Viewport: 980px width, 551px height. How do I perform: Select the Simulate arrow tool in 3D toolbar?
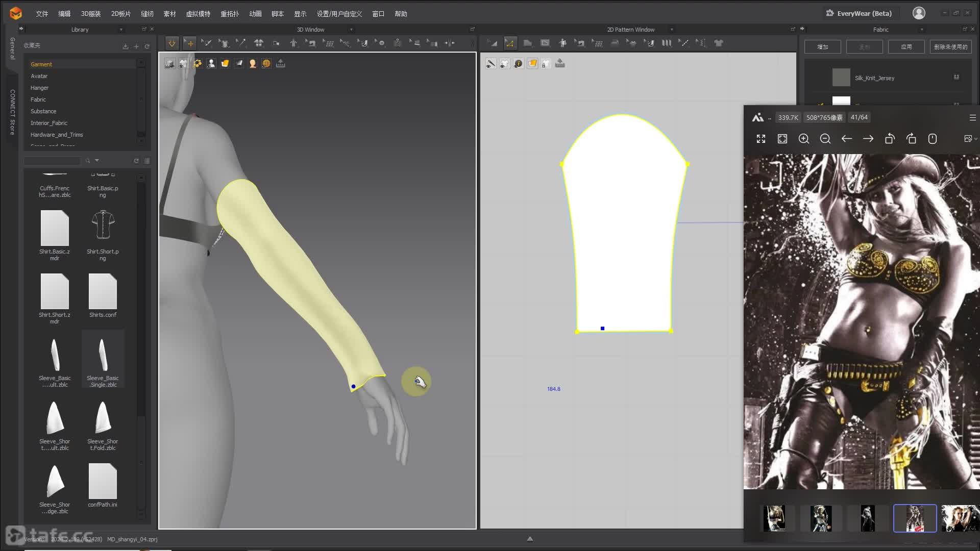coord(172,43)
